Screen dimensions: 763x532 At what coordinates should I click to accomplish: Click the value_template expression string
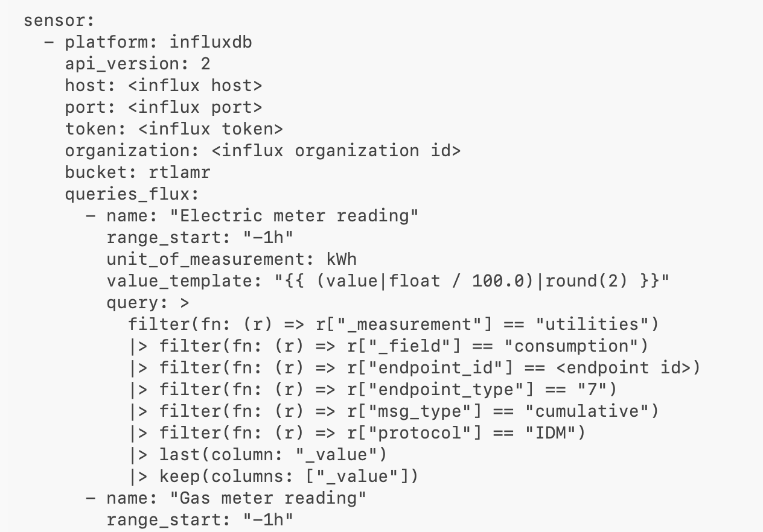point(471,281)
